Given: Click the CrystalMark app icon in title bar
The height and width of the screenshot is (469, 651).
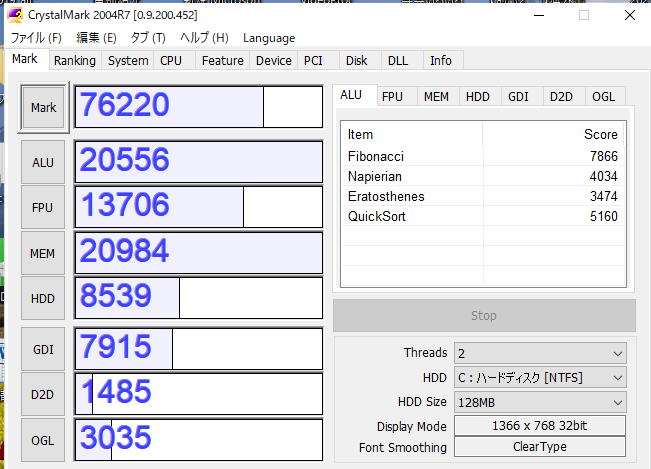Looking at the screenshot, I should [x=15, y=15].
